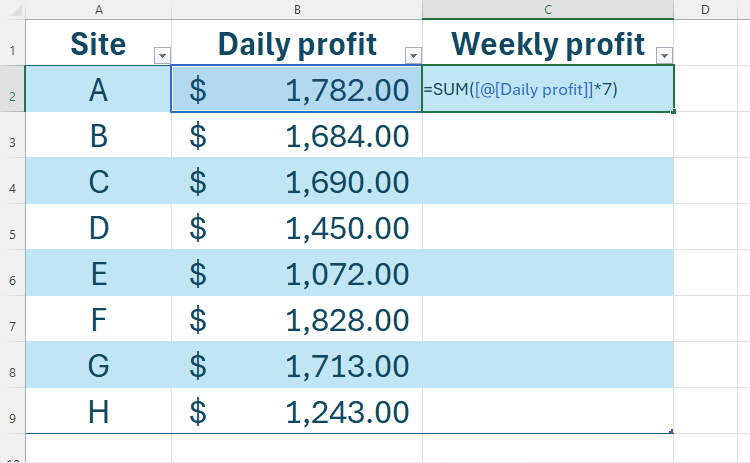This screenshot has width=750, height=463.
Task: Select column A header
Action: (x=98, y=9)
